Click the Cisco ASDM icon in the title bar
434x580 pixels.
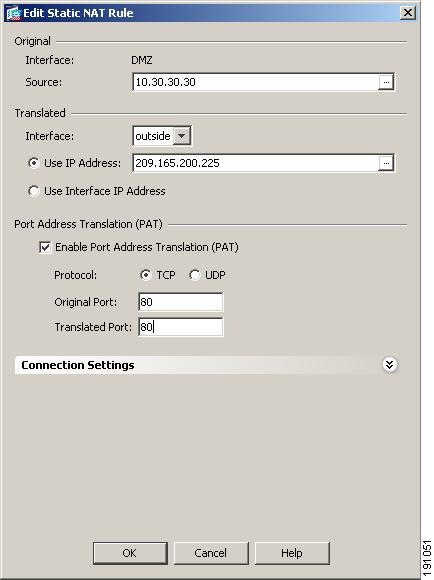click(14, 13)
